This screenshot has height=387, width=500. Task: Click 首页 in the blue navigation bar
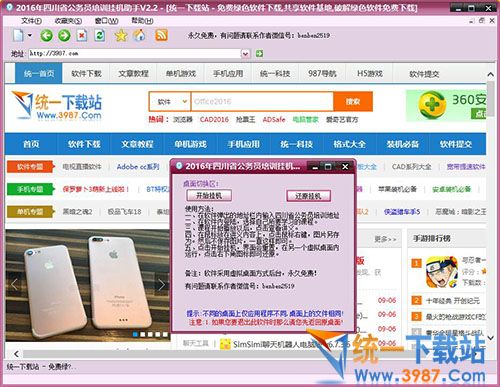[x=31, y=144]
